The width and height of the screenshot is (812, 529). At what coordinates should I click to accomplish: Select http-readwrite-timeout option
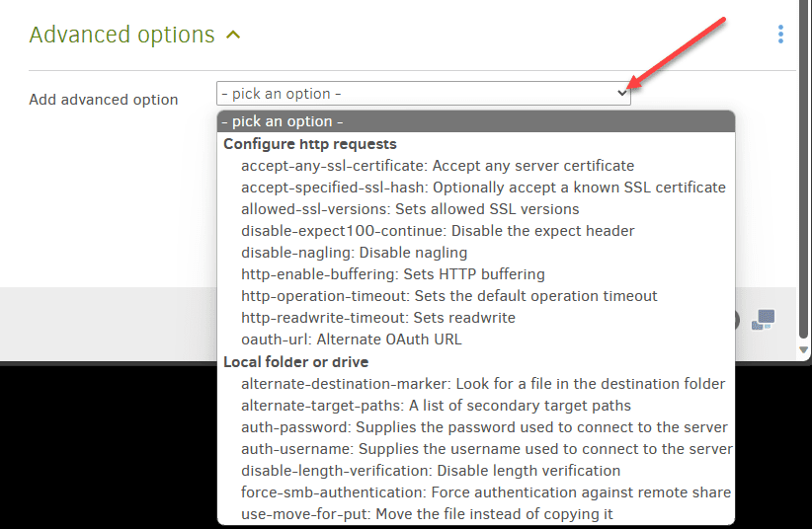(x=378, y=318)
